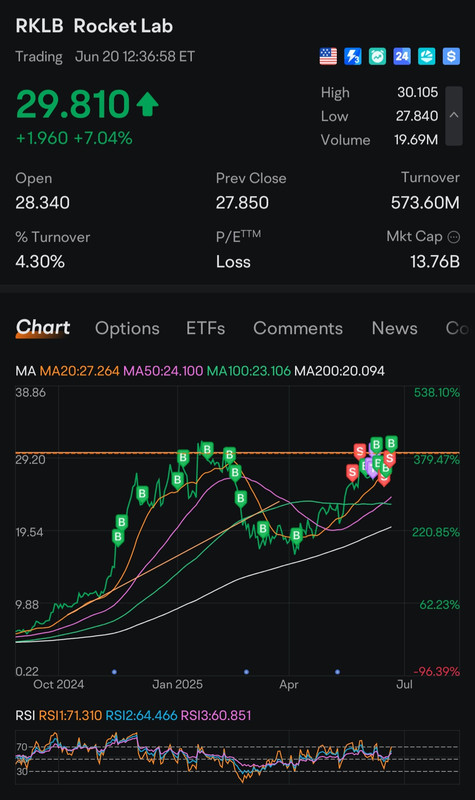Tap the green round chart badge icon
The height and width of the screenshot is (800, 475).
[377, 56]
